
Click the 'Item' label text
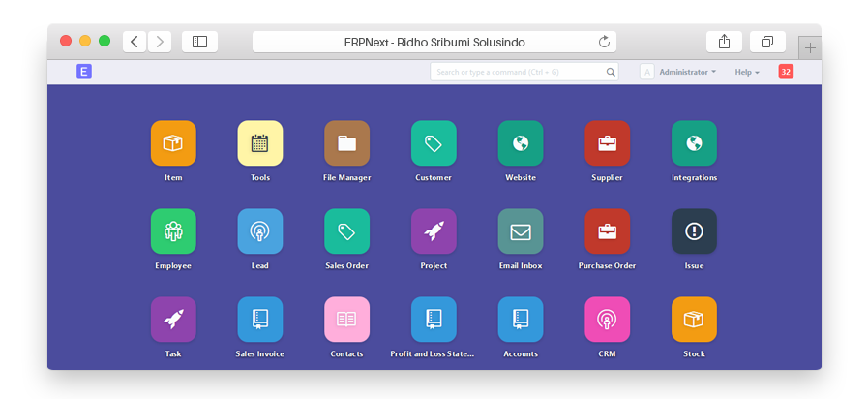[x=173, y=178]
